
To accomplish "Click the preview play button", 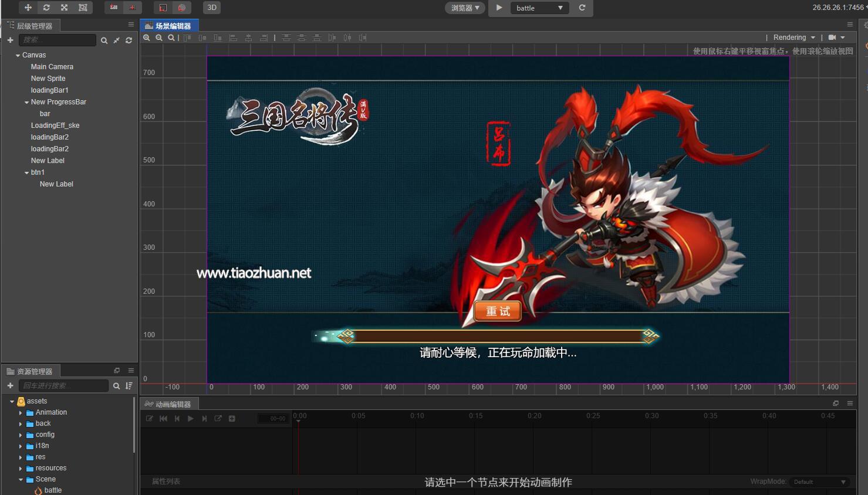I will coord(499,8).
